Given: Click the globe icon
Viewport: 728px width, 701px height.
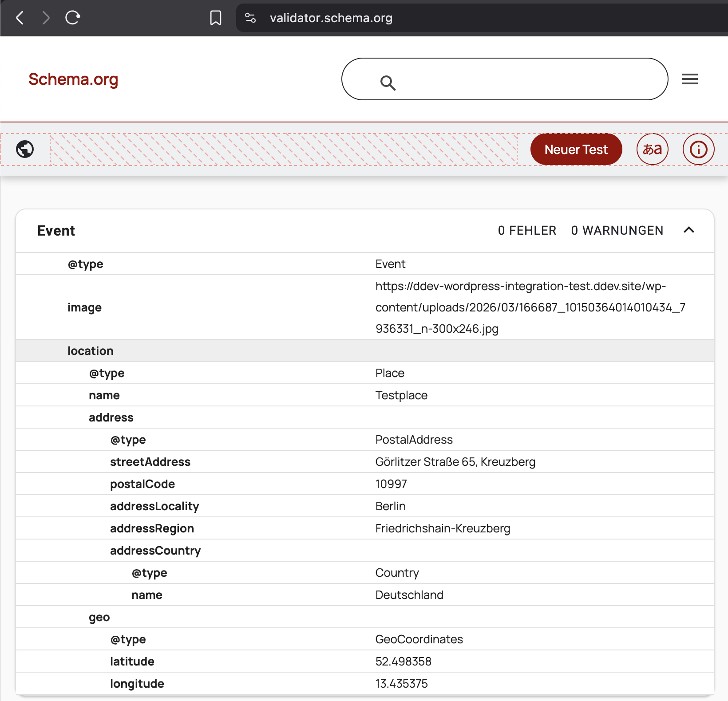Looking at the screenshot, I should (x=25, y=149).
